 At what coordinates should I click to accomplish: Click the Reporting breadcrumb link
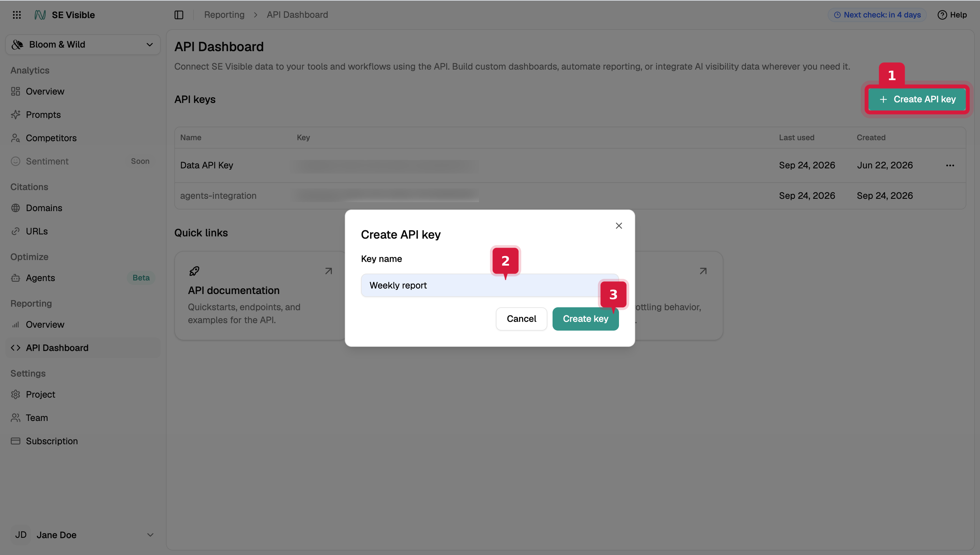point(224,15)
